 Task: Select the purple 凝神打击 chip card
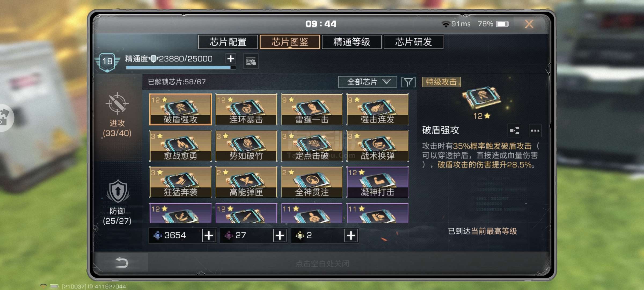pos(378,182)
